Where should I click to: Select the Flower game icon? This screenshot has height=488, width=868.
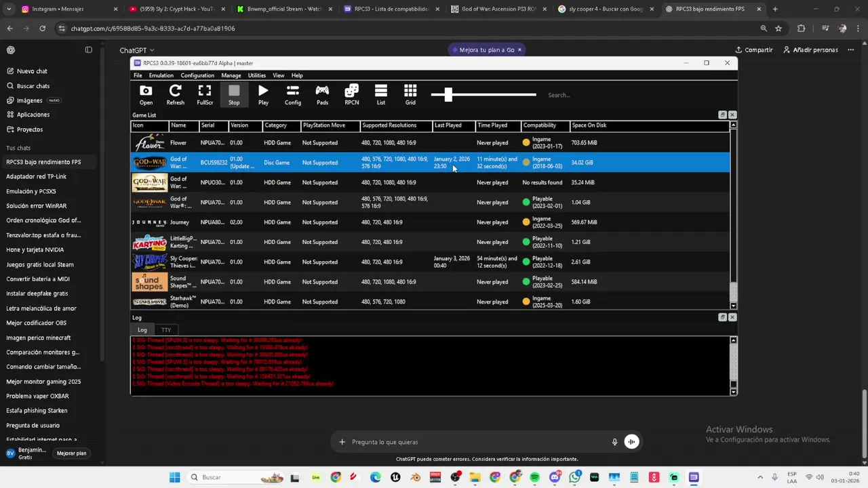click(x=149, y=143)
